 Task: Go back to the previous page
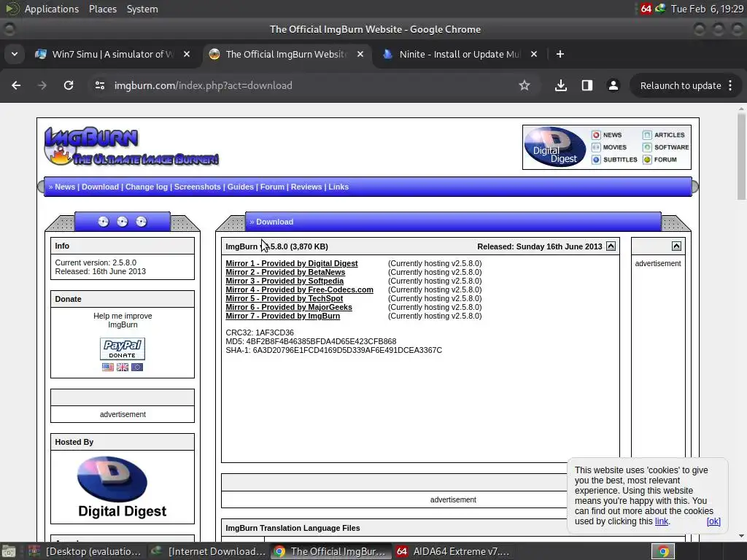point(16,85)
